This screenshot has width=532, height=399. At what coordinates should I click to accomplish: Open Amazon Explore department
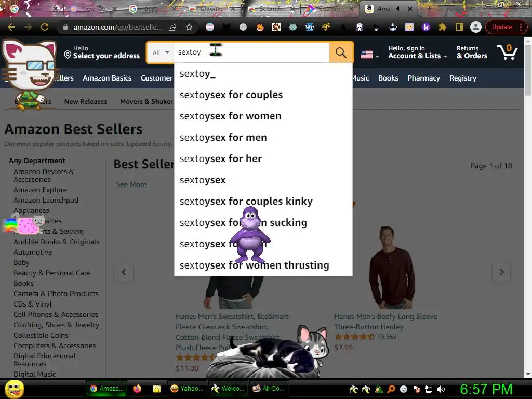40,190
